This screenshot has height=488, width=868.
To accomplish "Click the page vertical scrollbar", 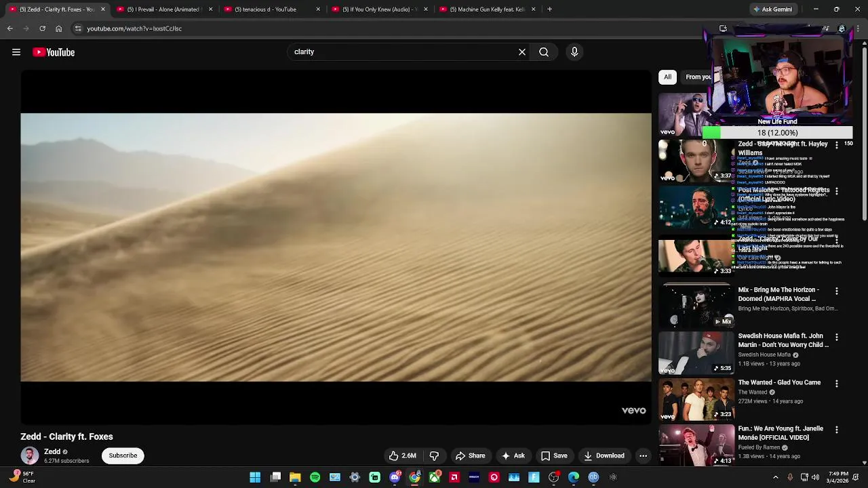I will (864, 252).
